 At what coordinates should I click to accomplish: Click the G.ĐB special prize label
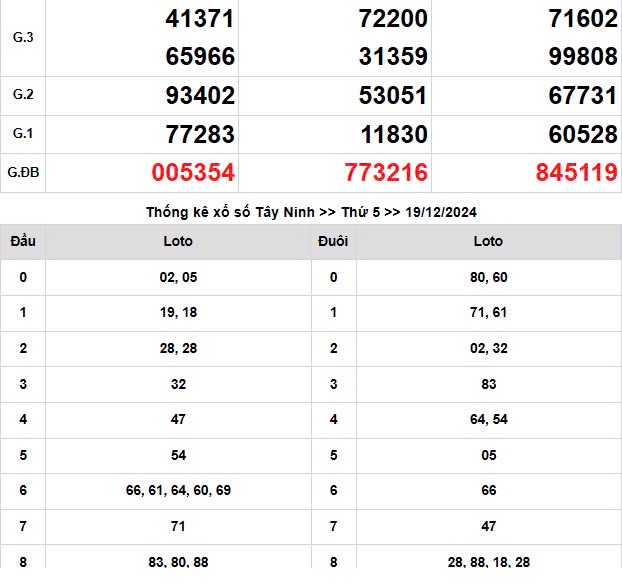click(22, 173)
